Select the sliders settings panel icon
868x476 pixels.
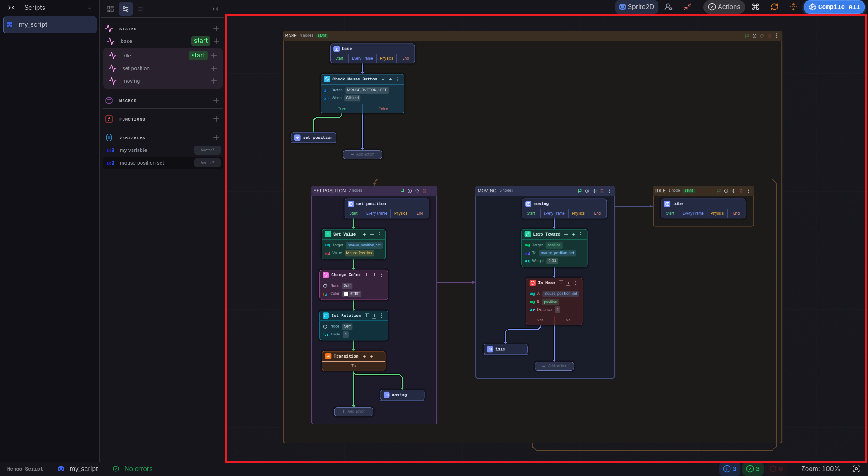click(x=126, y=9)
